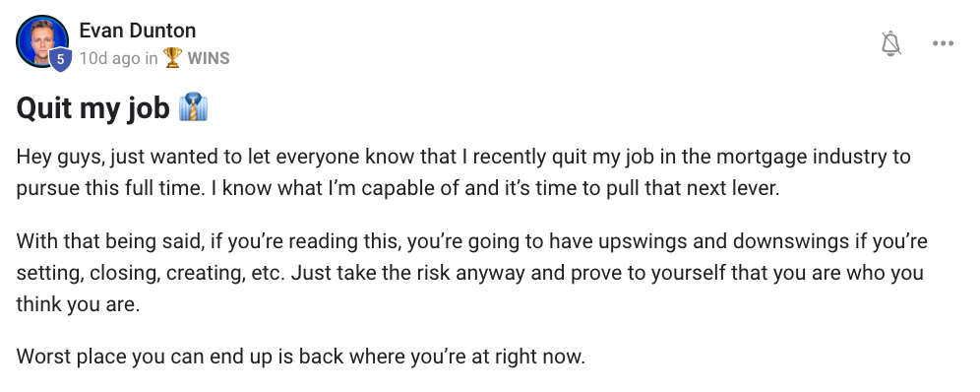This screenshot has height=392, width=980.
Task: Click the line starting pursue this full time
Action: tap(398, 188)
